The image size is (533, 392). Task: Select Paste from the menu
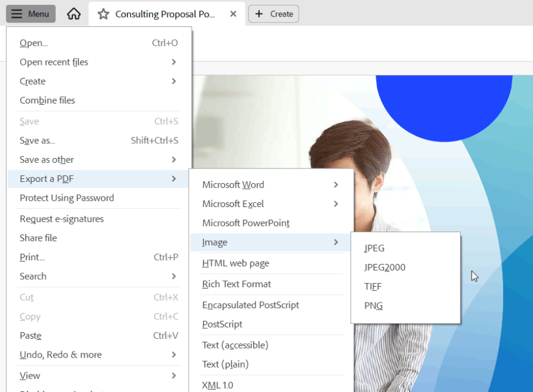click(99, 335)
